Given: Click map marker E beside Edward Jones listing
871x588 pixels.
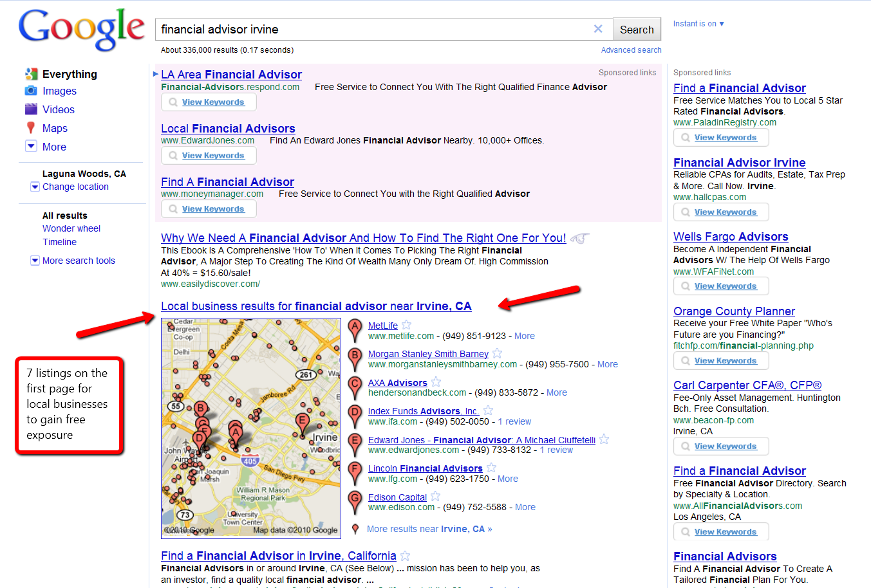Looking at the screenshot, I should click(355, 445).
